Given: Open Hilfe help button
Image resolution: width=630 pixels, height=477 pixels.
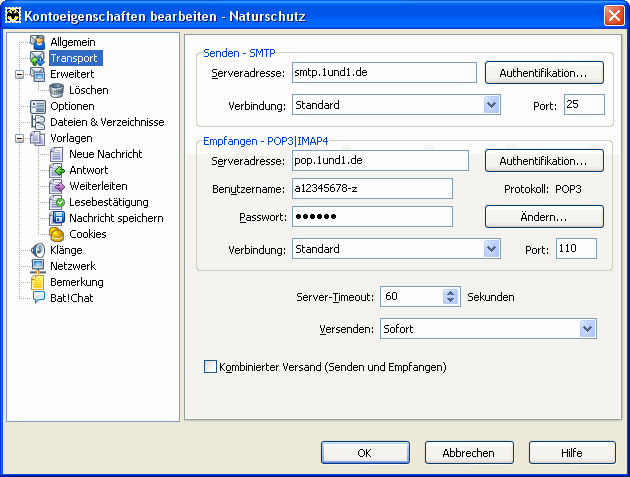Looking at the screenshot, I should (x=572, y=453).
